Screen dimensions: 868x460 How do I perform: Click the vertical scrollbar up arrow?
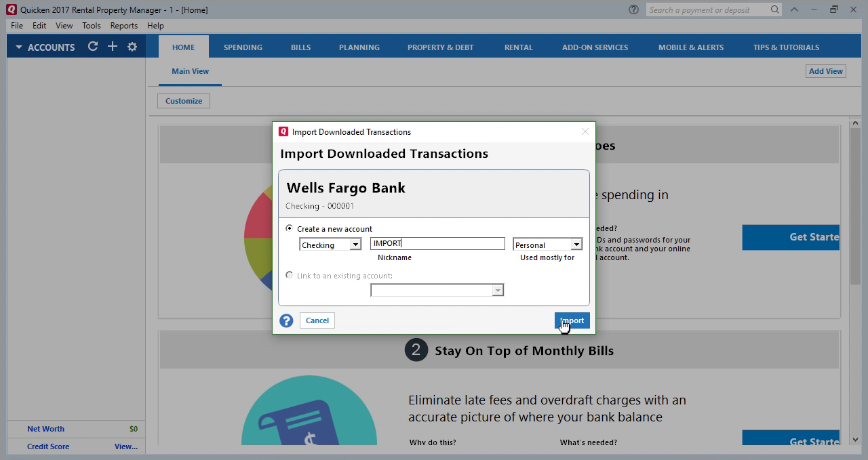[x=855, y=123]
